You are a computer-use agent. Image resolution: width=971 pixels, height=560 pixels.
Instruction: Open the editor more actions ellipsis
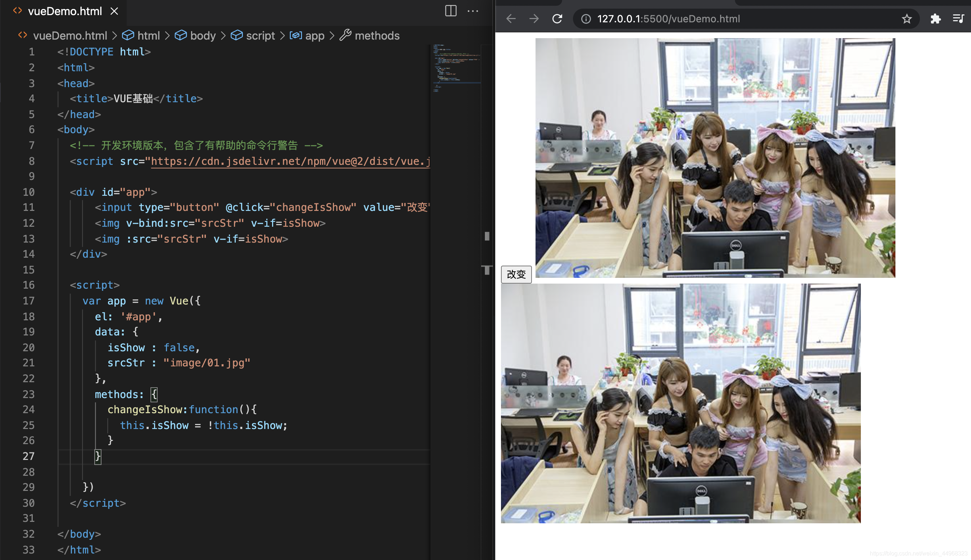pyautogui.click(x=473, y=11)
